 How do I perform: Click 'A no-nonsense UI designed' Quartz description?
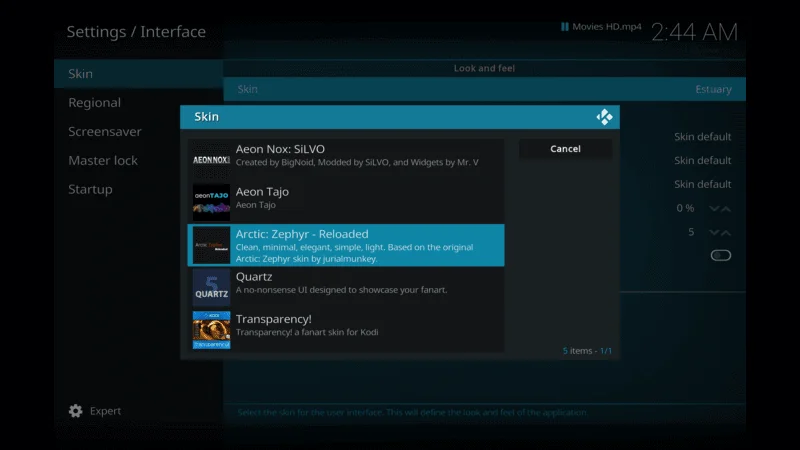click(x=341, y=290)
